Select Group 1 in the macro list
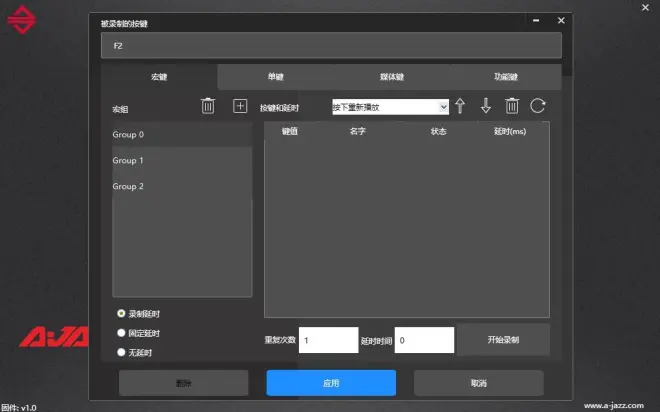Viewport: 660px width, 412px height. tap(181, 160)
